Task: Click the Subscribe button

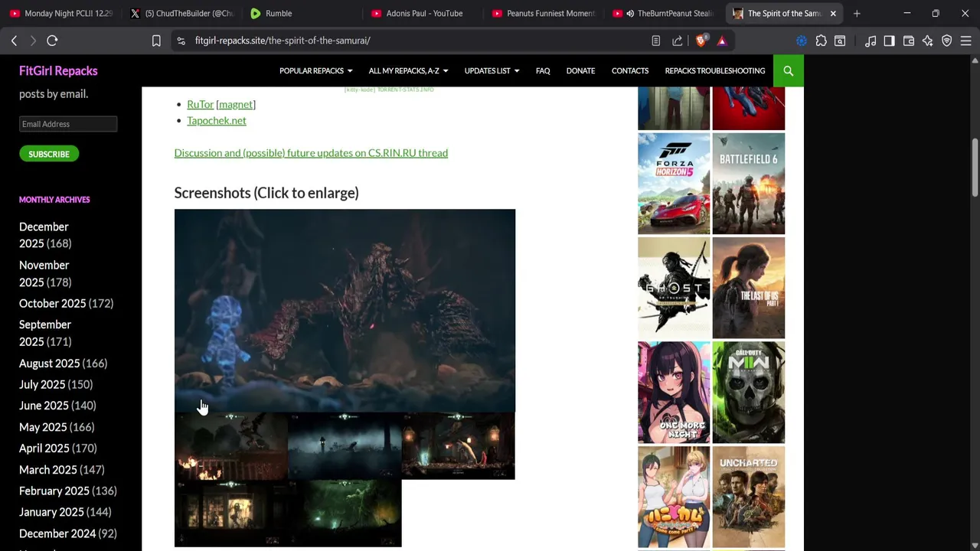Action: point(49,154)
